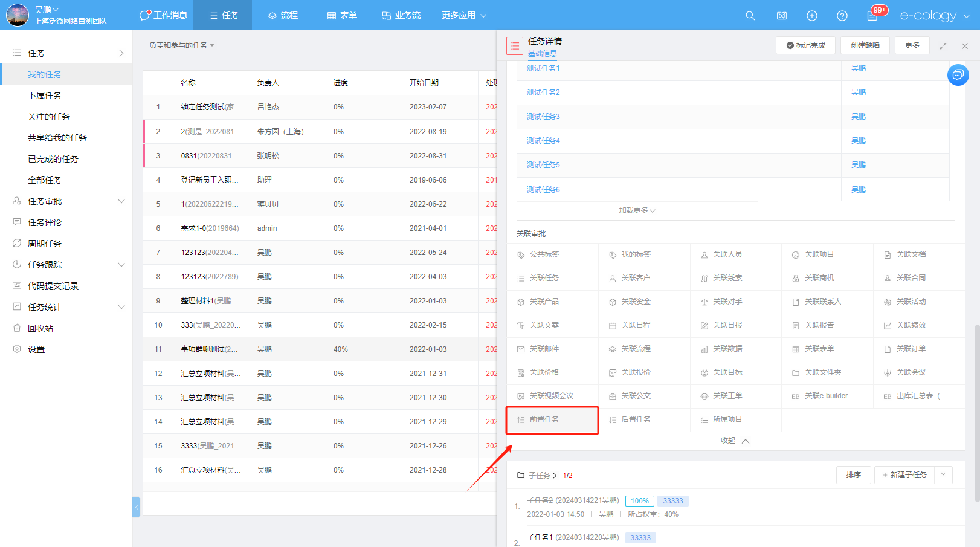Open the mail envelope icon in top bar
Screen dimensions: 980x547
tap(781, 16)
